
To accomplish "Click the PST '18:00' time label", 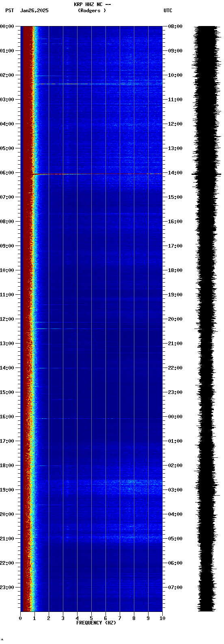I will (7, 466).
